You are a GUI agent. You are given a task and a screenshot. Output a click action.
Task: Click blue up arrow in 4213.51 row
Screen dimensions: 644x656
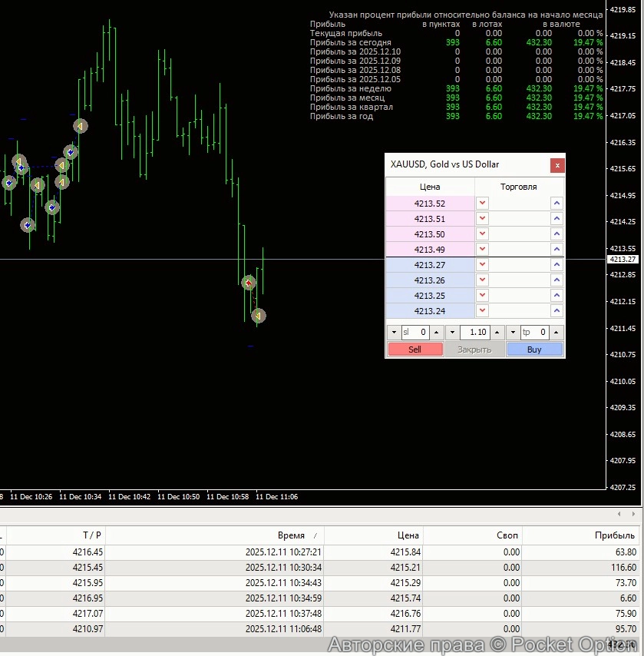click(x=556, y=219)
